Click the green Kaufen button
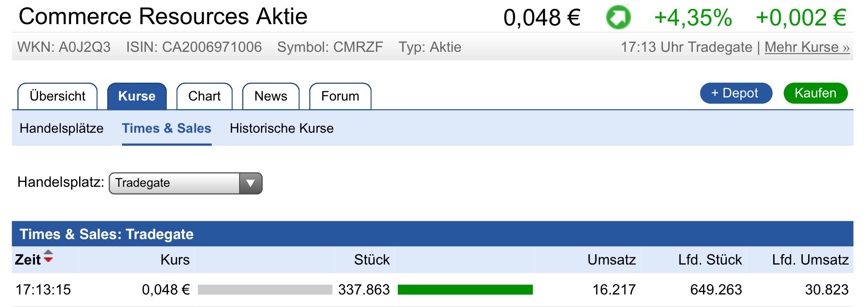Viewport: 868px width, 307px height. [x=815, y=93]
